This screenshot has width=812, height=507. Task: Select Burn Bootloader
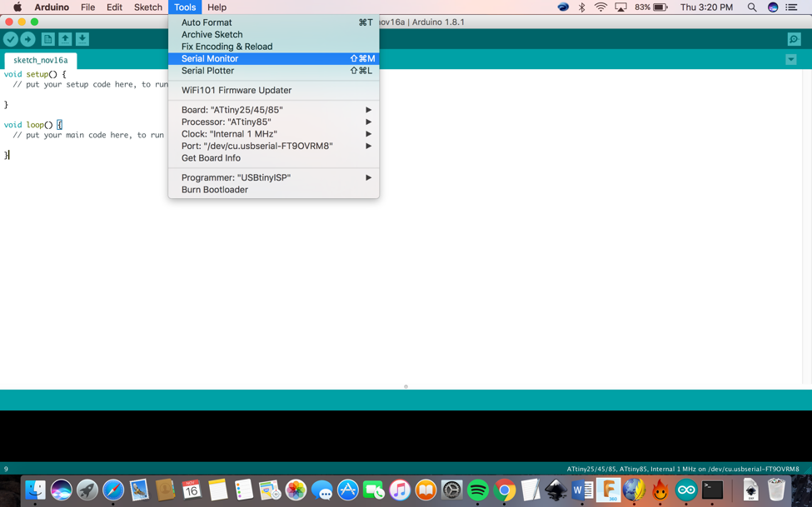click(273, 190)
